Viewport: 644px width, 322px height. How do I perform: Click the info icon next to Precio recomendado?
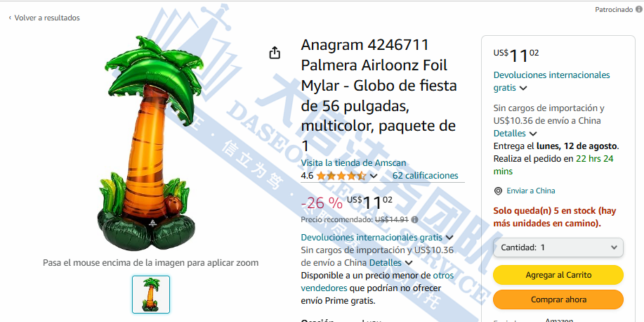click(x=414, y=219)
